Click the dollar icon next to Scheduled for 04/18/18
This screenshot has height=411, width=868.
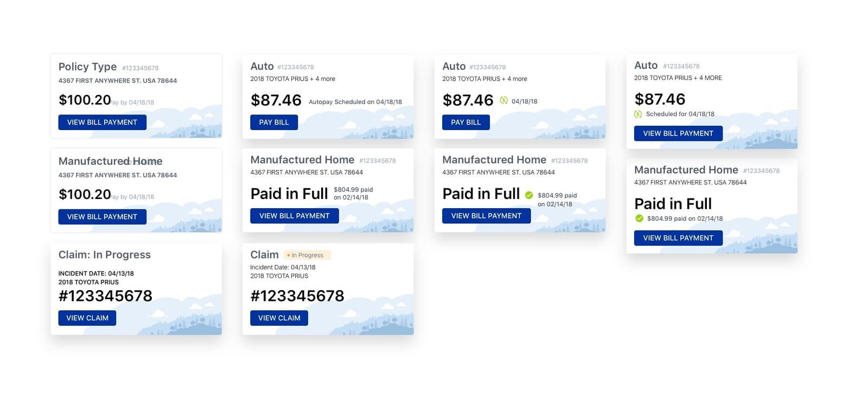[638, 114]
